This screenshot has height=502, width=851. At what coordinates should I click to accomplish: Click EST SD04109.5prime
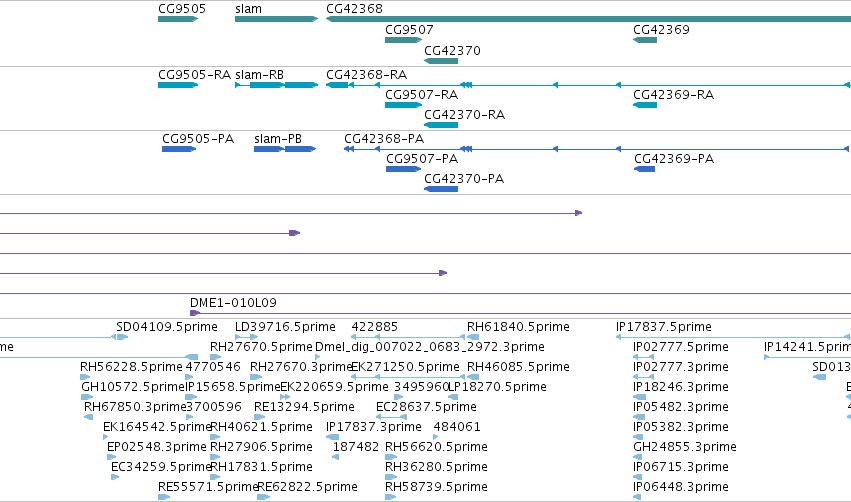[x=167, y=327]
